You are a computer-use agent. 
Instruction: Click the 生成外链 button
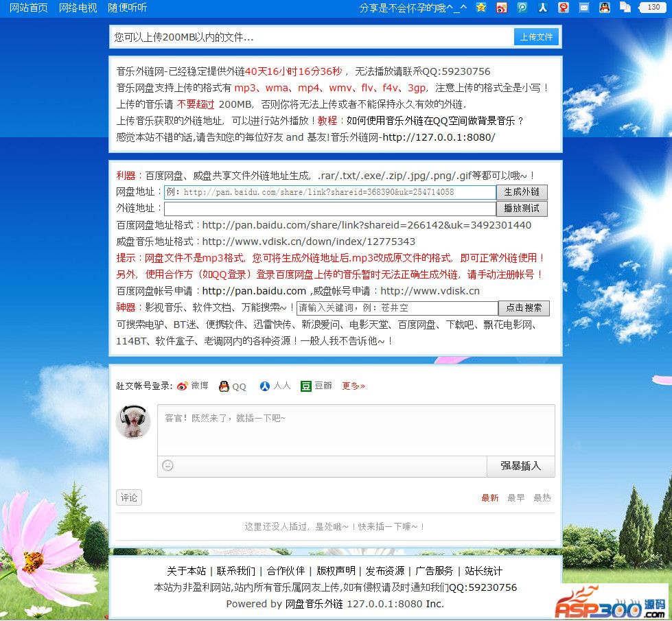[x=522, y=192]
